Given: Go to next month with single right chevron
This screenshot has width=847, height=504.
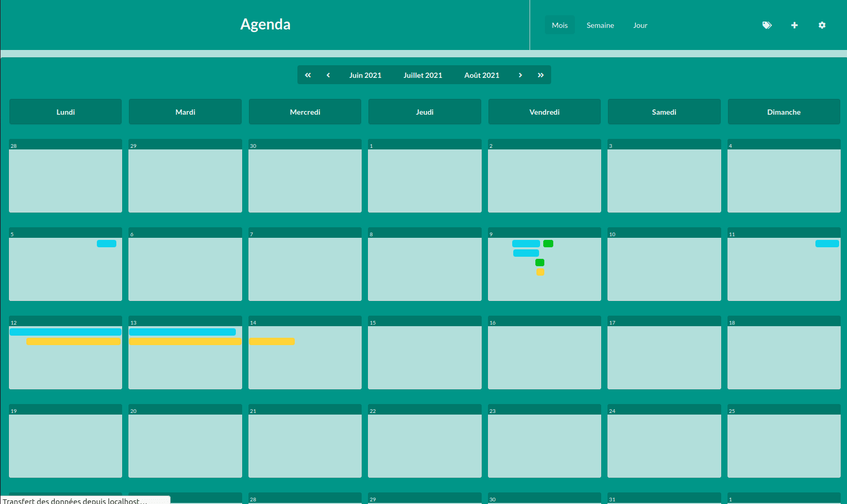Looking at the screenshot, I should click(520, 75).
